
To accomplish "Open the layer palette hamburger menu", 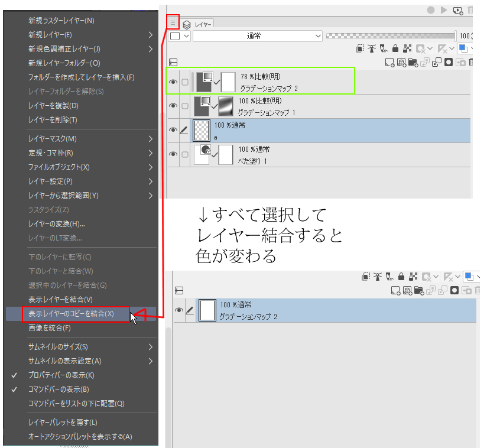I will click(173, 23).
